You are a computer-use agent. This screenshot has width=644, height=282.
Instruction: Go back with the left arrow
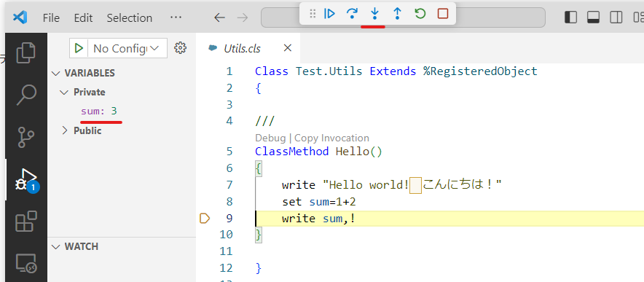(x=220, y=17)
